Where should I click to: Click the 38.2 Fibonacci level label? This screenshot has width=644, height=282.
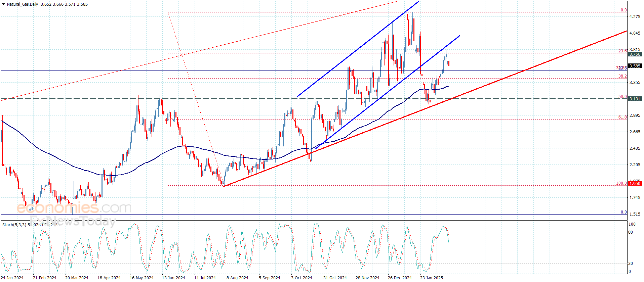[622, 76]
